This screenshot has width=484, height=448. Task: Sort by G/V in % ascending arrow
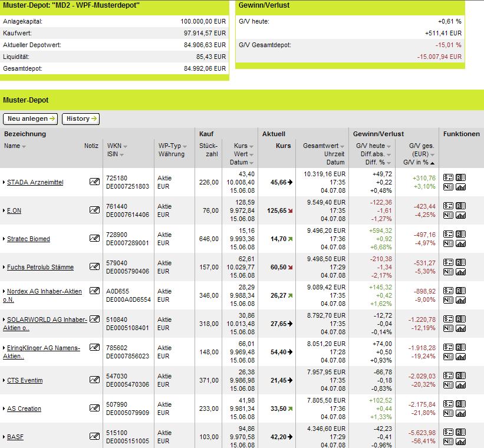pos(432,163)
